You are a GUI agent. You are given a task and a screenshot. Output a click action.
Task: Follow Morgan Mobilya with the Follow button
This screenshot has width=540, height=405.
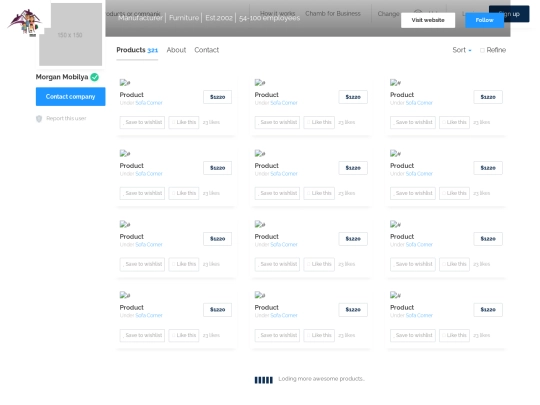(x=484, y=20)
